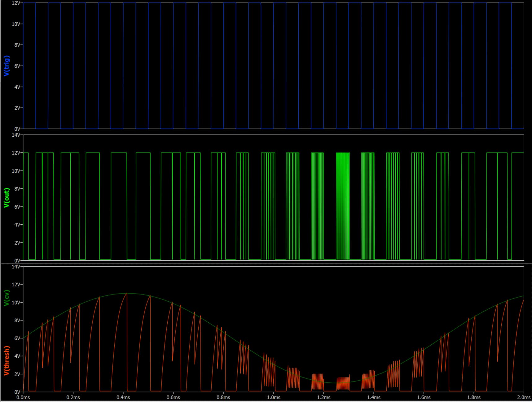Click the 0.0ms time axis label

tap(23, 397)
